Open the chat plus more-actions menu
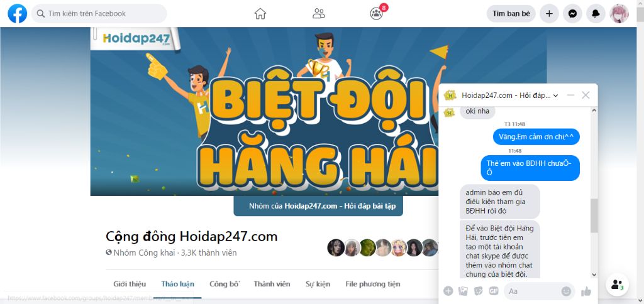The width and height of the screenshot is (644, 304). tap(448, 291)
